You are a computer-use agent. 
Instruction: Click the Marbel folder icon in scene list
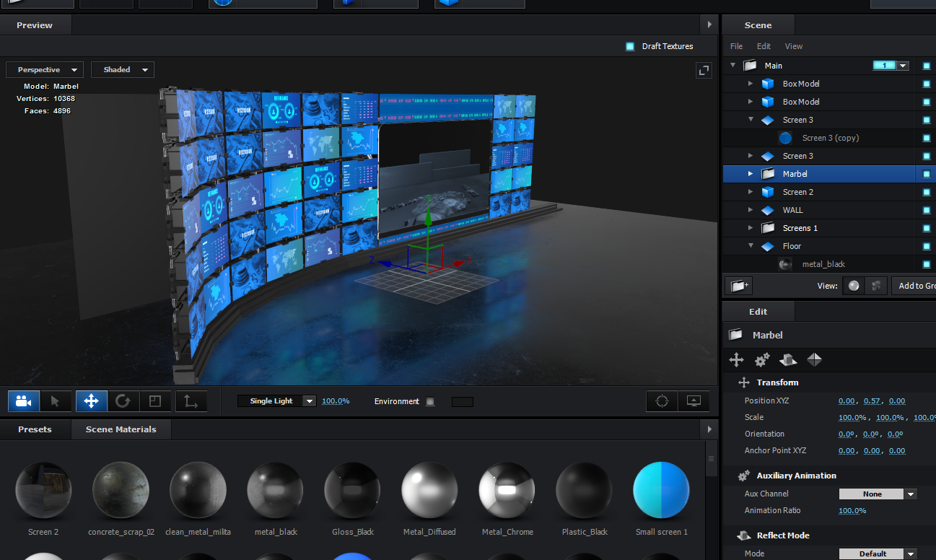(768, 174)
